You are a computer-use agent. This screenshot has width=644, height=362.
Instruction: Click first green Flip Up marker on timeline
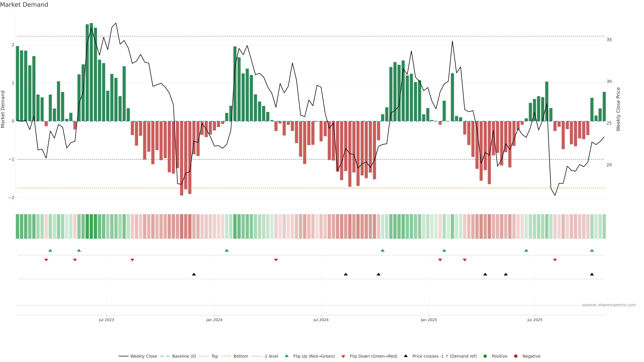pos(50,251)
